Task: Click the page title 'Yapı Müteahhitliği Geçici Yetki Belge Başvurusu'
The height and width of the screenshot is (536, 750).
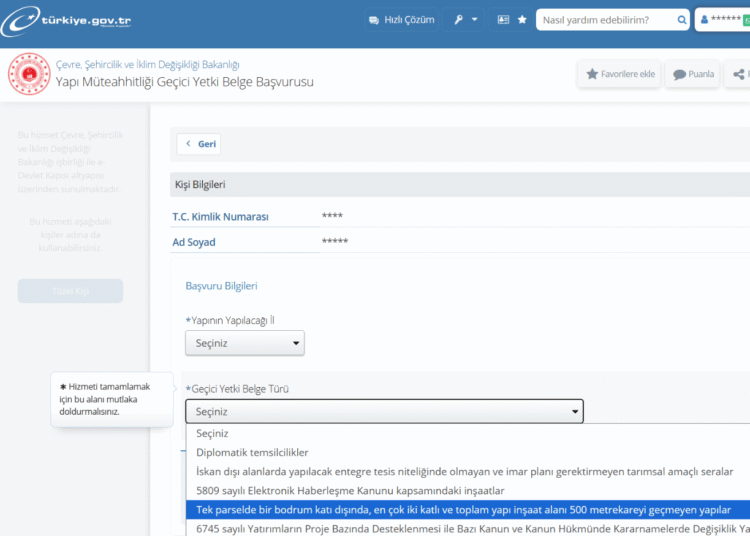Action: (185, 82)
